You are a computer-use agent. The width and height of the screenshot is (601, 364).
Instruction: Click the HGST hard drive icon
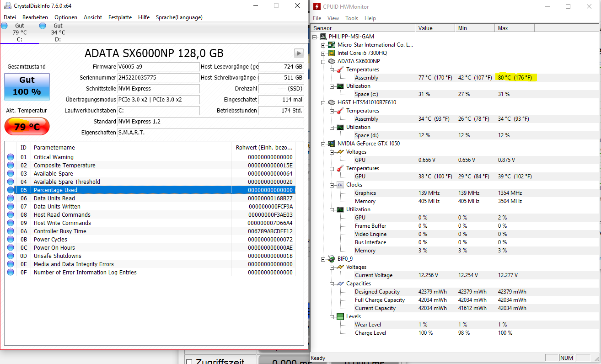click(x=332, y=102)
